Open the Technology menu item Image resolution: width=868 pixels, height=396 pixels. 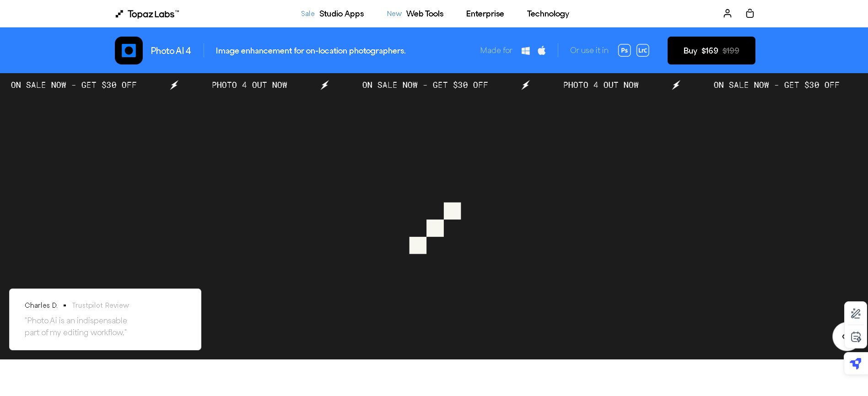[x=548, y=14]
